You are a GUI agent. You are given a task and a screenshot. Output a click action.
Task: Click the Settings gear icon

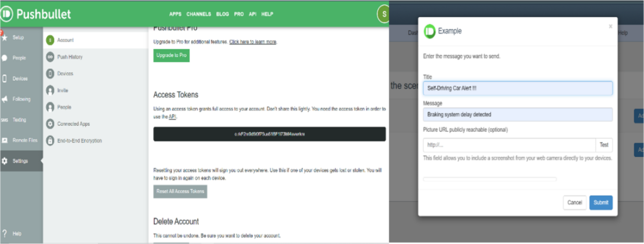pyautogui.click(x=4, y=161)
